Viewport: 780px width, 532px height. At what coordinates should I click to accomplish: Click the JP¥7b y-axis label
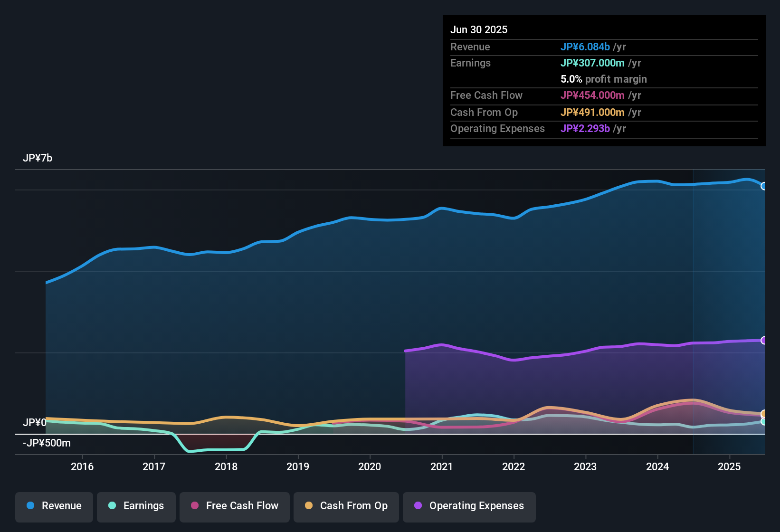tap(38, 158)
